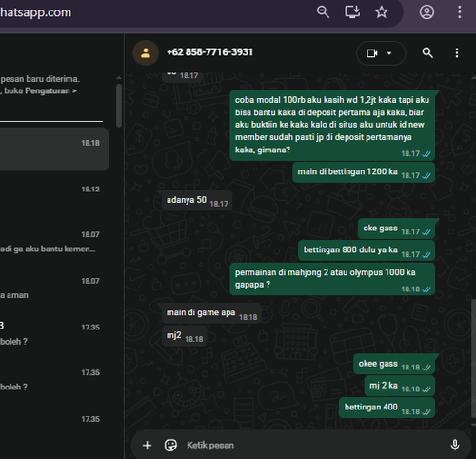
Task: Click the 'main di bettingan 1200 ka' message
Action: coord(364,172)
